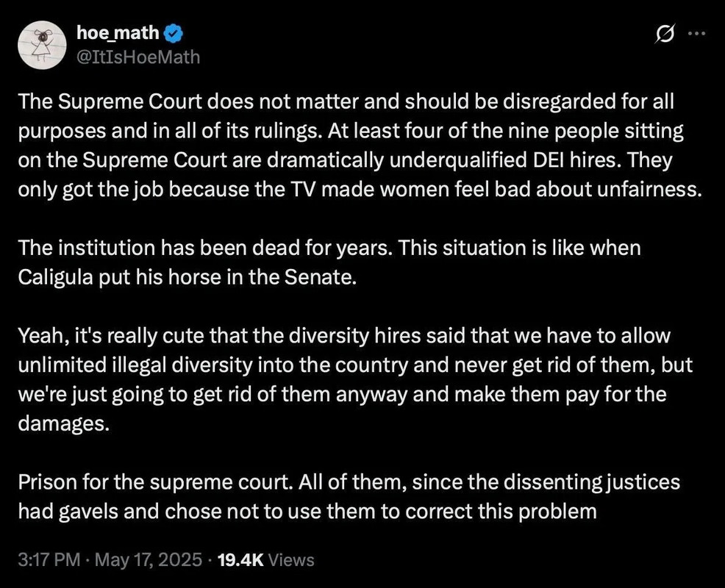This screenshot has width=725, height=588.
Task: Open the three-dot more options menu
Action: click(695, 34)
